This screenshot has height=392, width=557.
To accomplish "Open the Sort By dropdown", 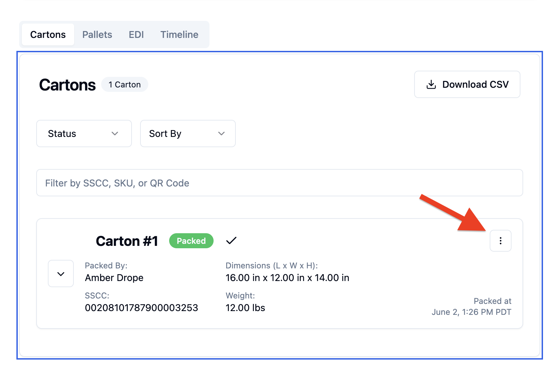I will pos(188,134).
